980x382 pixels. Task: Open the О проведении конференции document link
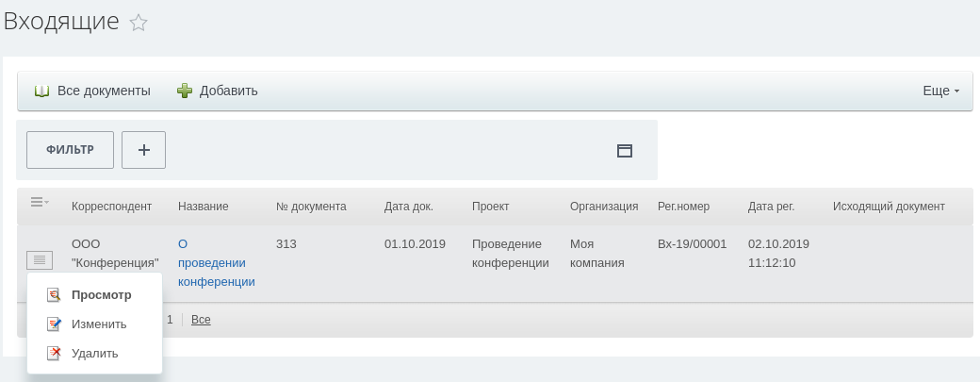click(216, 262)
